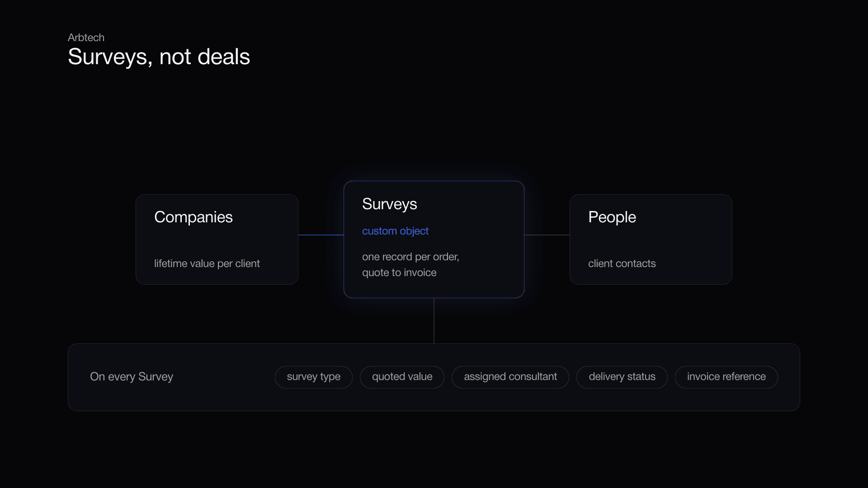The image size is (868, 488).
Task: Select the Companies card
Action: tap(217, 239)
